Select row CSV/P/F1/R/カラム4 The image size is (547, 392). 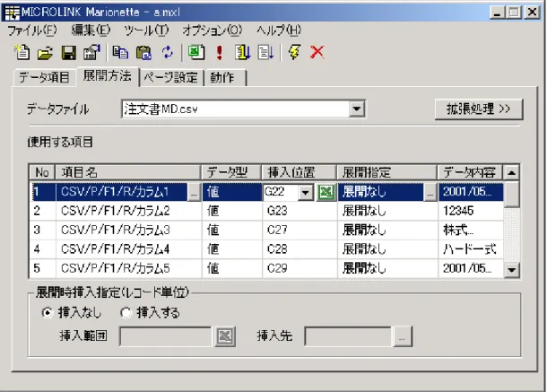(x=266, y=249)
